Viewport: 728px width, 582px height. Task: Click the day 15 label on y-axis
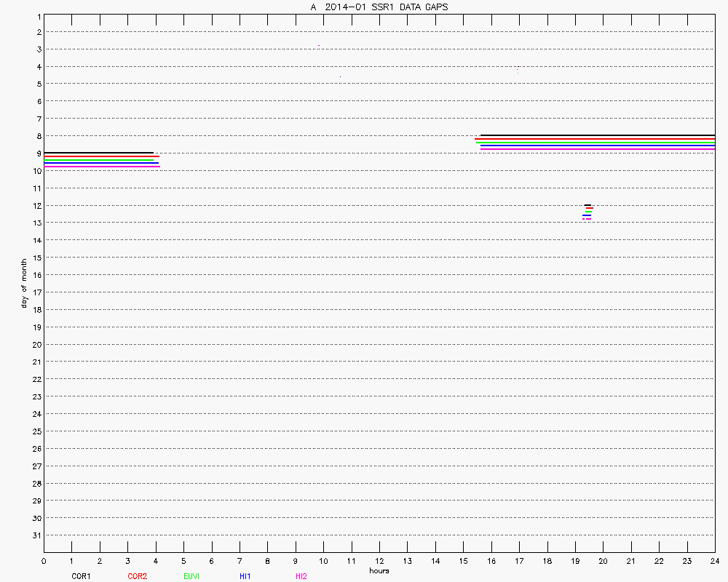coord(36,258)
